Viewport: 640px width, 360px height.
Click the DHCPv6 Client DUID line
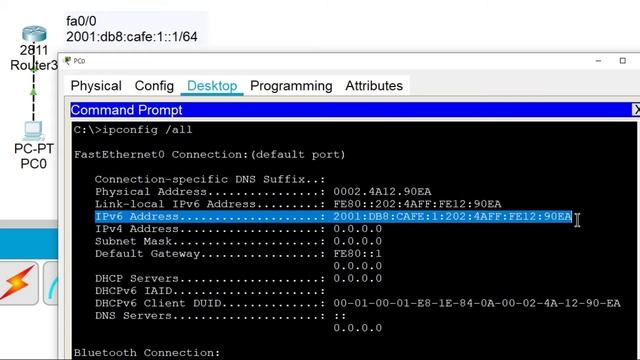coord(358,303)
